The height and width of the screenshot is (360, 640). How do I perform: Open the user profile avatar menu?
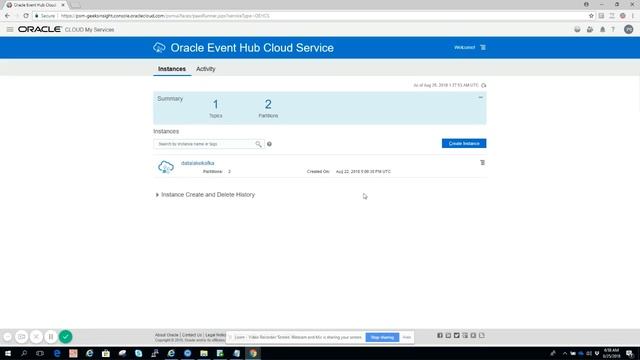629,29
